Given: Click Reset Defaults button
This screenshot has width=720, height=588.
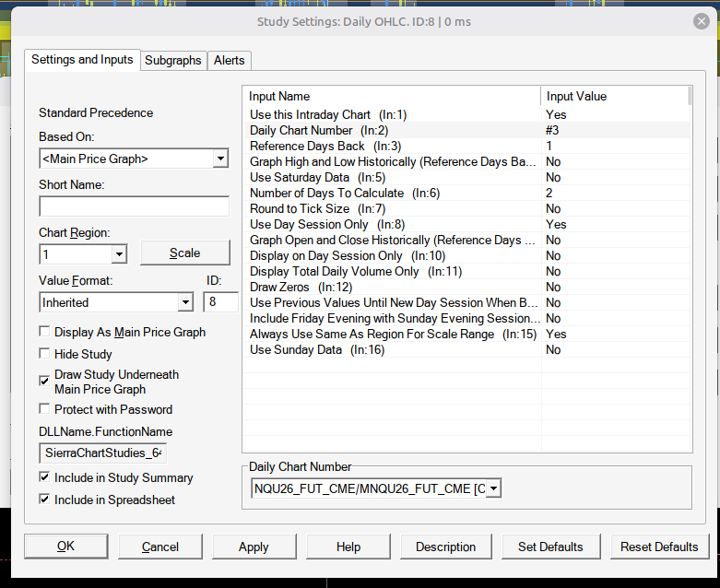Looking at the screenshot, I should pos(659,547).
